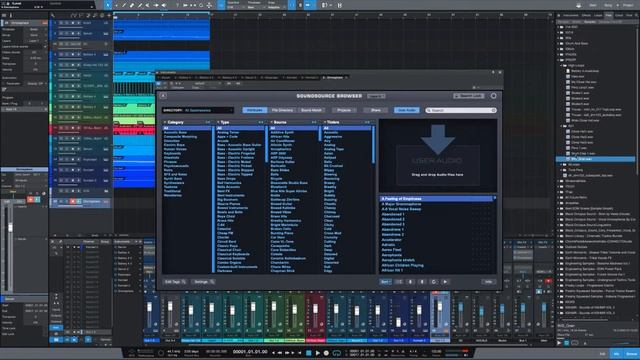The height and width of the screenshot is (360, 640).
Task: Click the Record button in the transport
Action: click(326, 353)
